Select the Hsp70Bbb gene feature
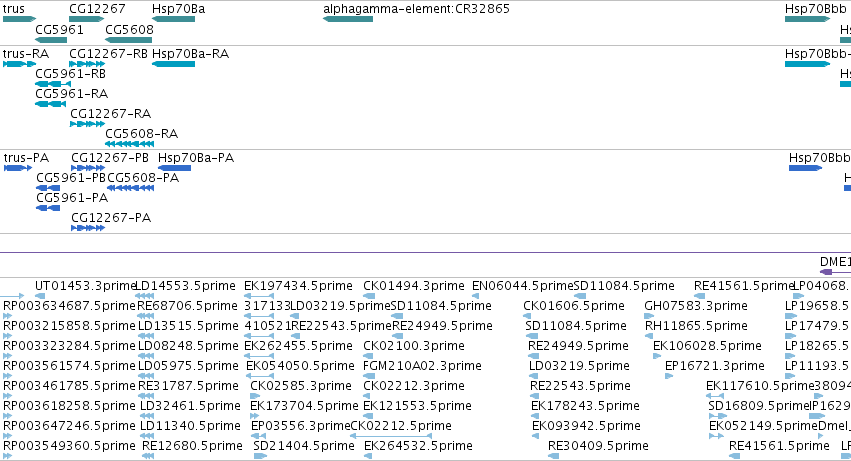The height and width of the screenshot is (461, 851). click(807, 19)
